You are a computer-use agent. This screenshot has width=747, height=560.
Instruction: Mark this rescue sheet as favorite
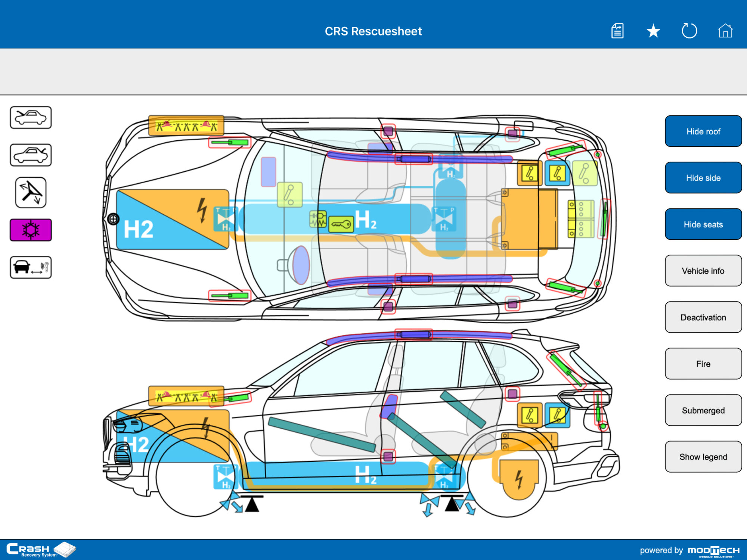point(653,31)
